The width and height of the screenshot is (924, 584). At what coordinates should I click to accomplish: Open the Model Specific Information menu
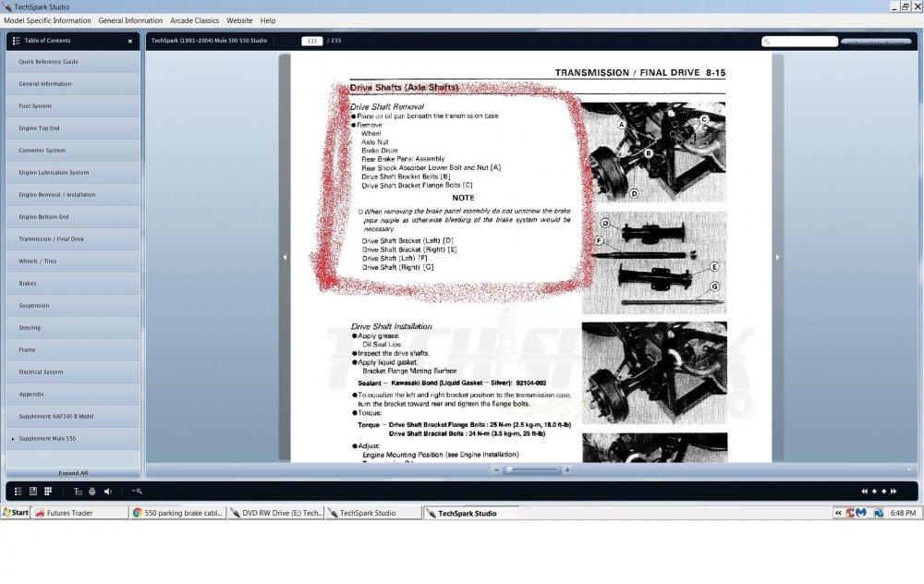click(x=47, y=20)
